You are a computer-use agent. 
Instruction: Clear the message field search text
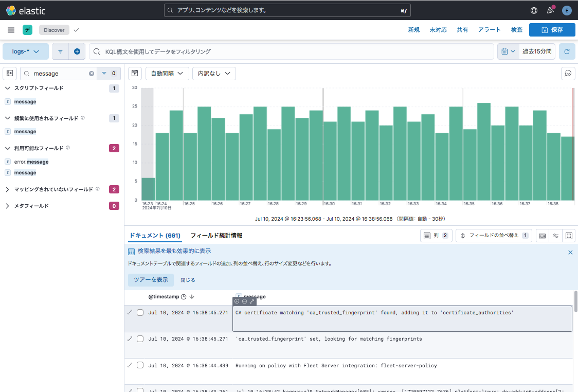(92, 74)
